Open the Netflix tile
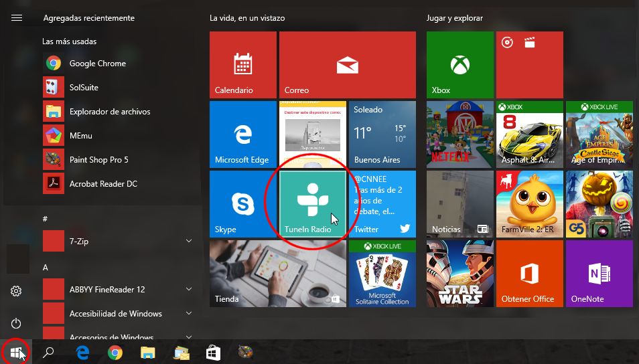This screenshot has width=639, height=364. 460,134
